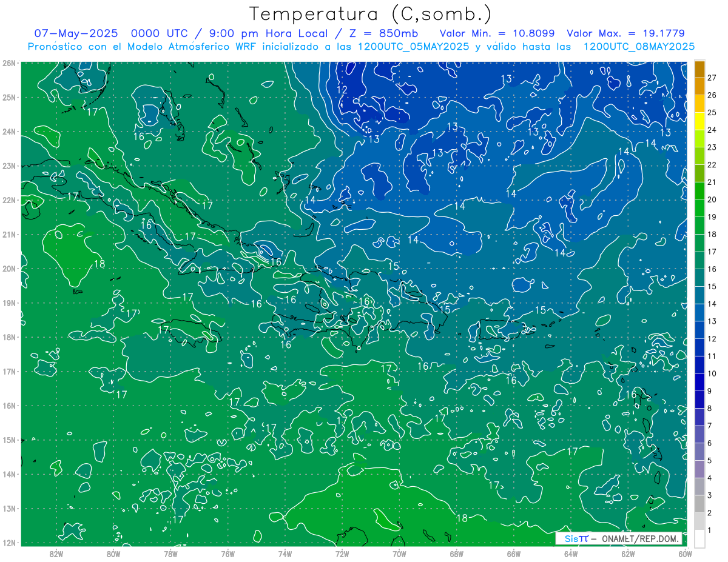Click the orange-brown swatch above legend value 27
This screenshot has width=728, height=562.
tap(699, 69)
